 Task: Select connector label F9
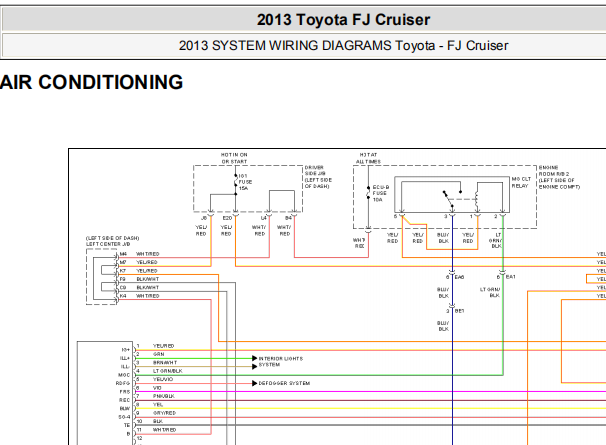pyautogui.click(x=123, y=279)
